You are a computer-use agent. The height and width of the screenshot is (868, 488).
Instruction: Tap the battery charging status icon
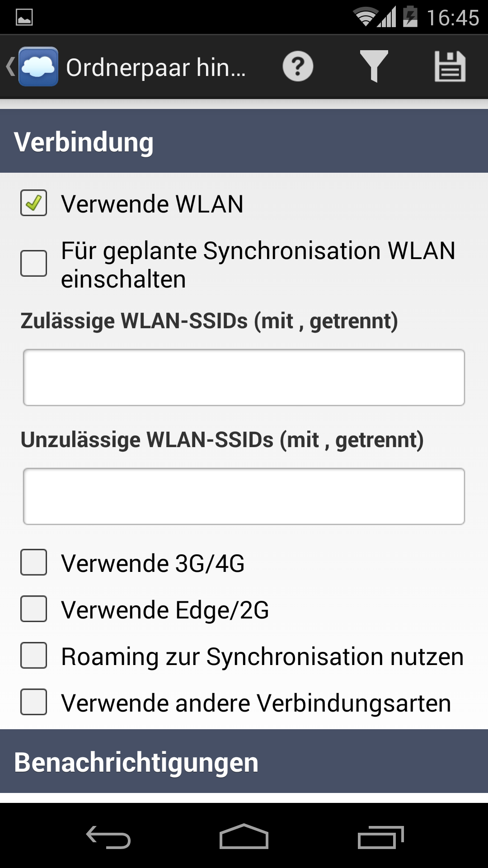[x=410, y=17]
